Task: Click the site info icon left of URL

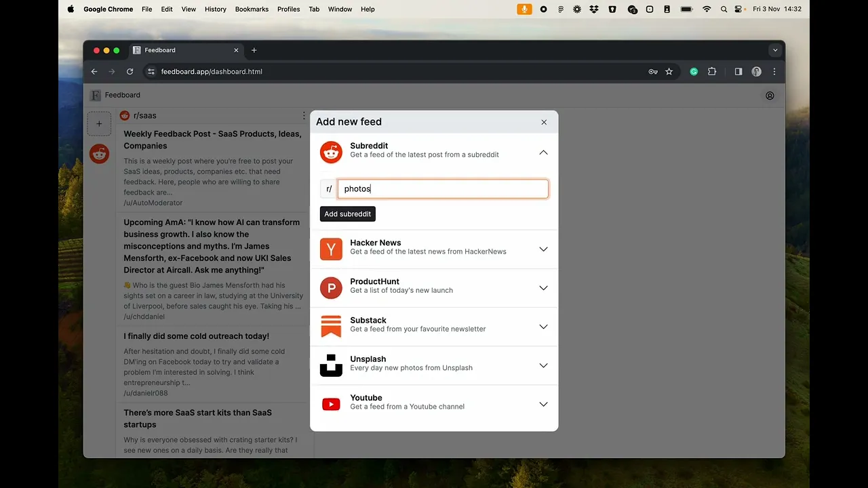Action: point(151,71)
